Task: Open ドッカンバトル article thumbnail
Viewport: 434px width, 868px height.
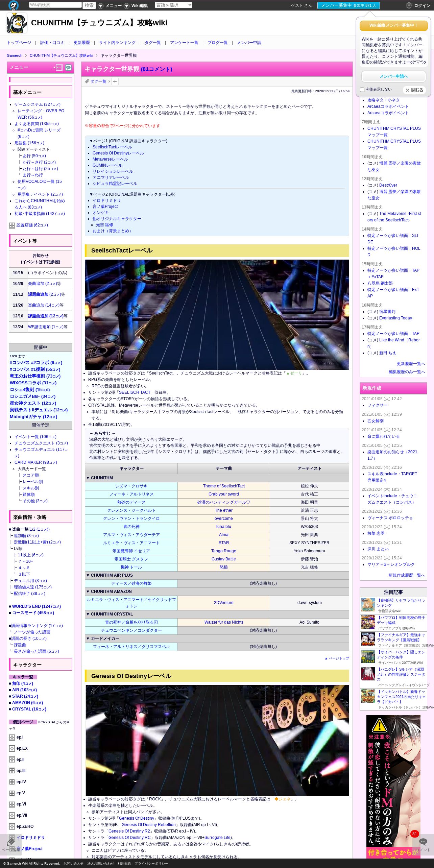Action: (x=368, y=696)
